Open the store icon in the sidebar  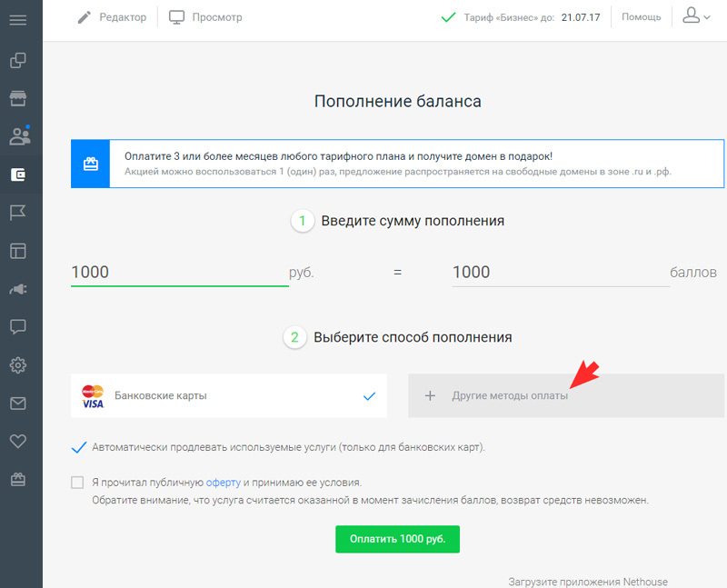tap(17, 98)
